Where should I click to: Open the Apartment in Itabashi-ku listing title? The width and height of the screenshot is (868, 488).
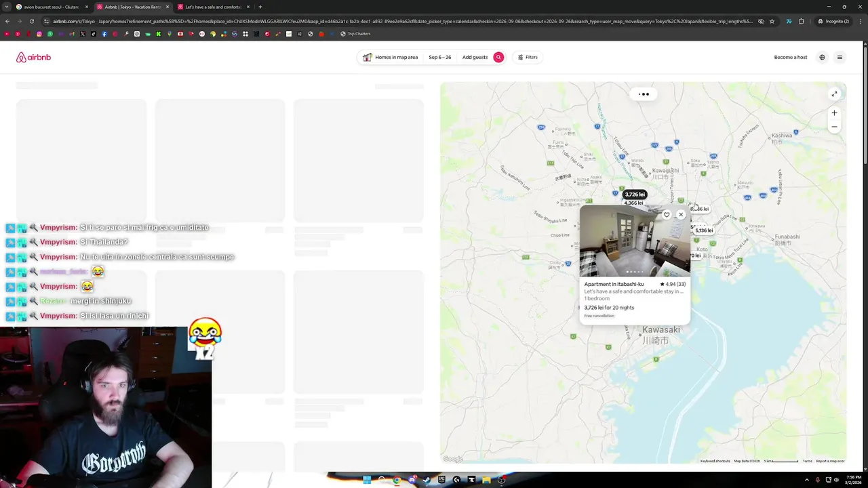point(614,284)
